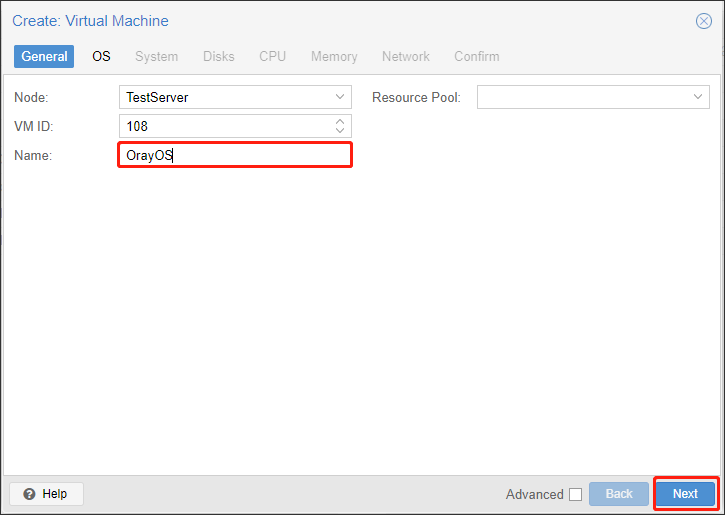Screen dimensions: 725x515
Task: Increase VM ID with up arrow
Action: click(340, 122)
